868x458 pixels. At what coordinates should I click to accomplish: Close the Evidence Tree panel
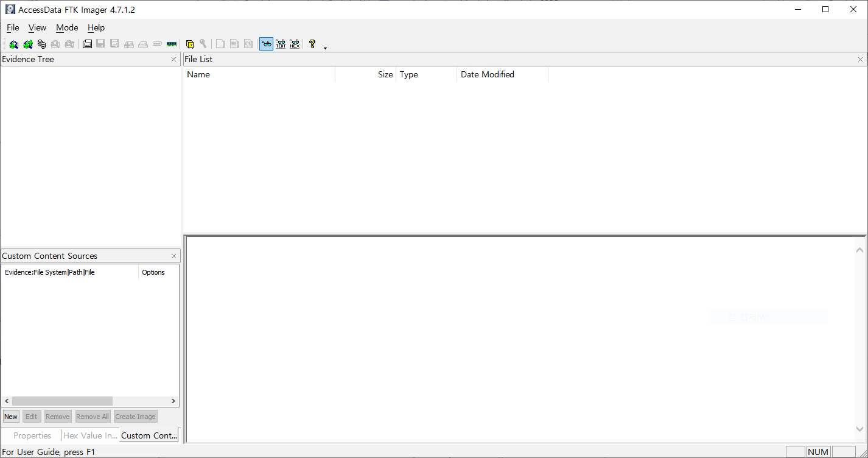coord(173,60)
